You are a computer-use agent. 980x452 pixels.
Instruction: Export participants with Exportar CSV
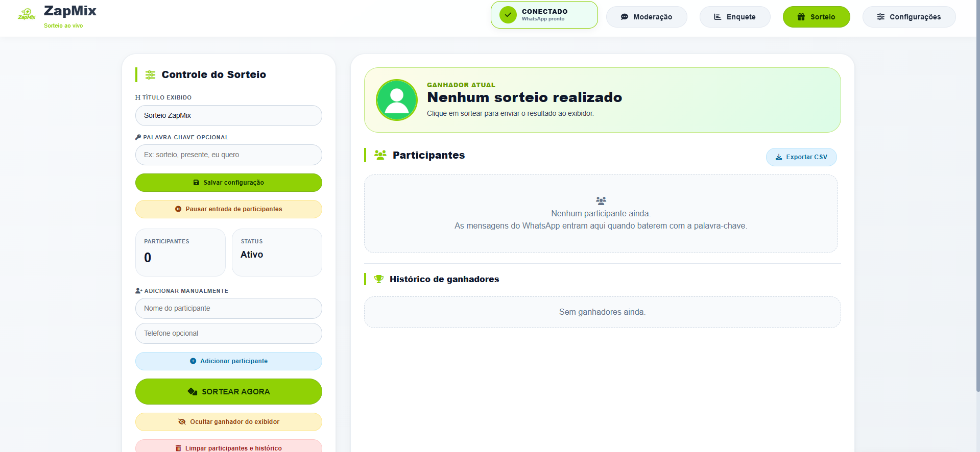801,157
